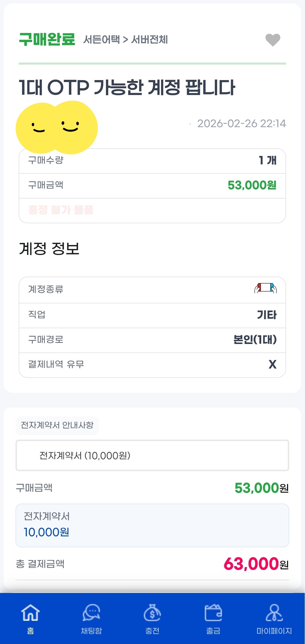This screenshot has height=644, width=305.
Task: Tap the 계정종류 handheld device icon
Action: tap(265, 288)
